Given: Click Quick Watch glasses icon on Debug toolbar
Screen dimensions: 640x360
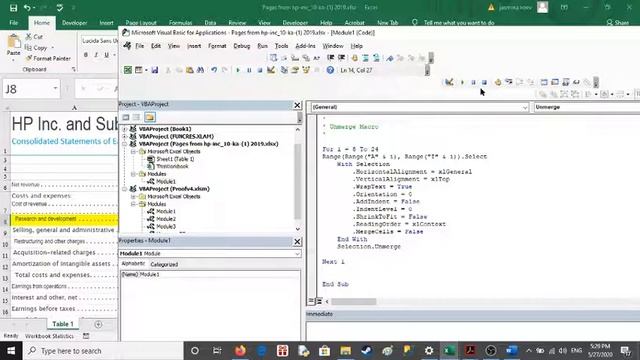Looking at the screenshot, I should point(576,82).
